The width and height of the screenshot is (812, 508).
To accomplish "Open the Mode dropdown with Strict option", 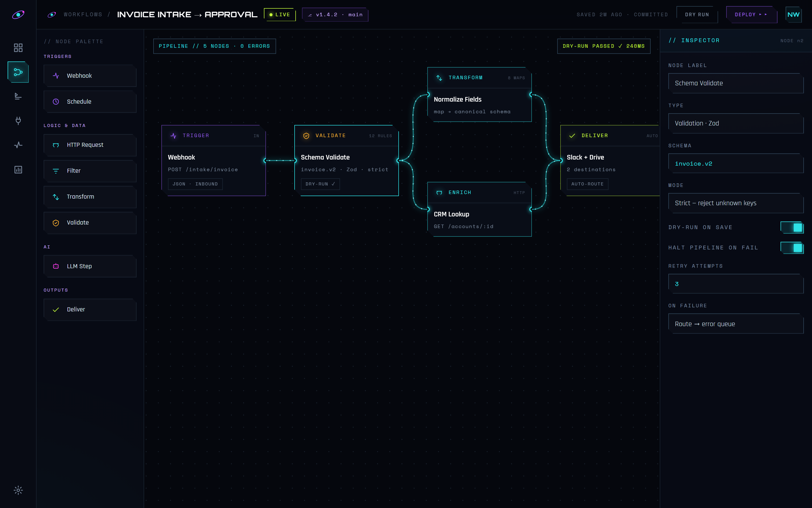I will pos(736,203).
